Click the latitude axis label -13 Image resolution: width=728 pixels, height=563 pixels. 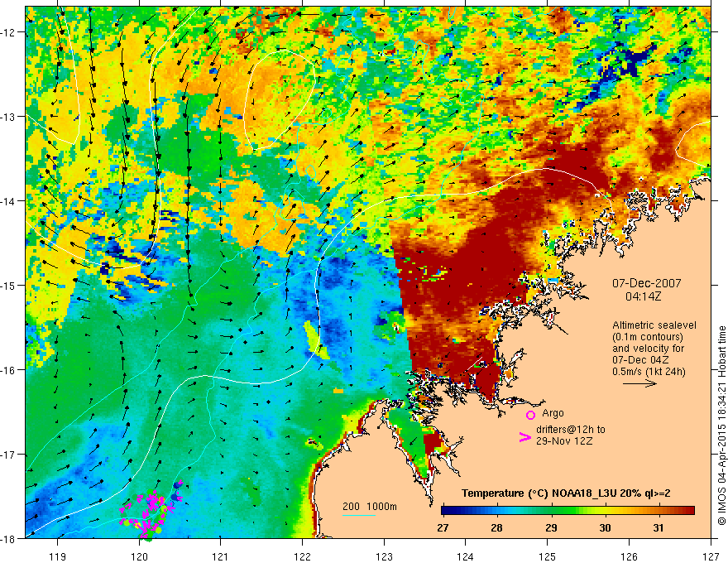point(9,117)
